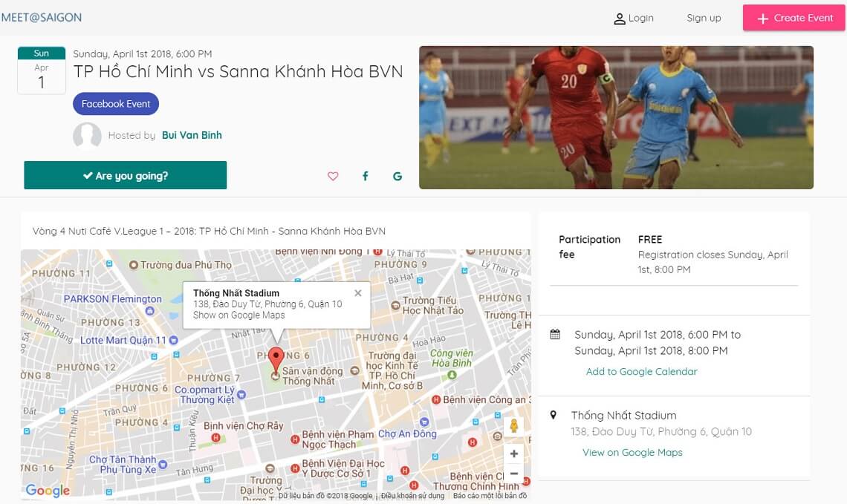Toggle the 'Are you going?' button

125,175
